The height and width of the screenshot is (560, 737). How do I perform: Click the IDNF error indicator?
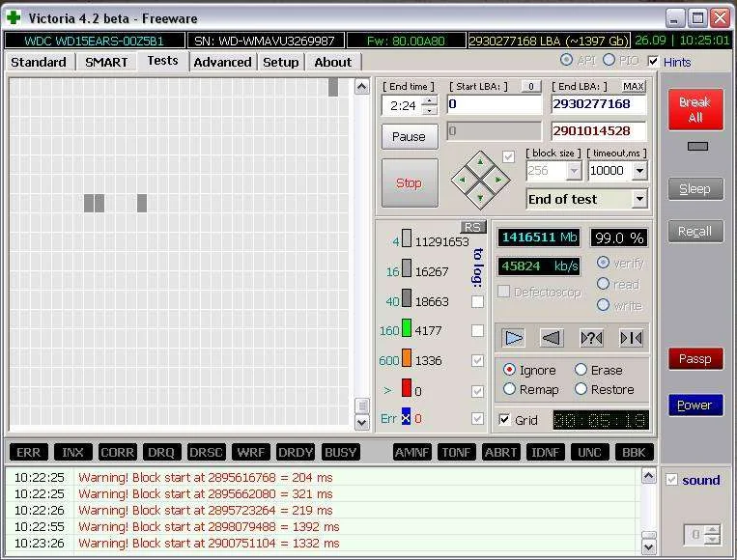coord(545,453)
